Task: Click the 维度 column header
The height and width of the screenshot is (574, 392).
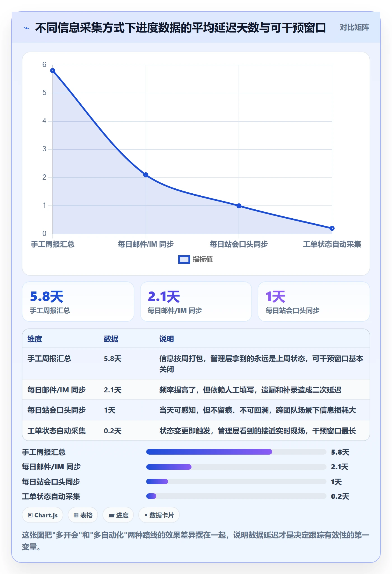Action: point(35,339)
